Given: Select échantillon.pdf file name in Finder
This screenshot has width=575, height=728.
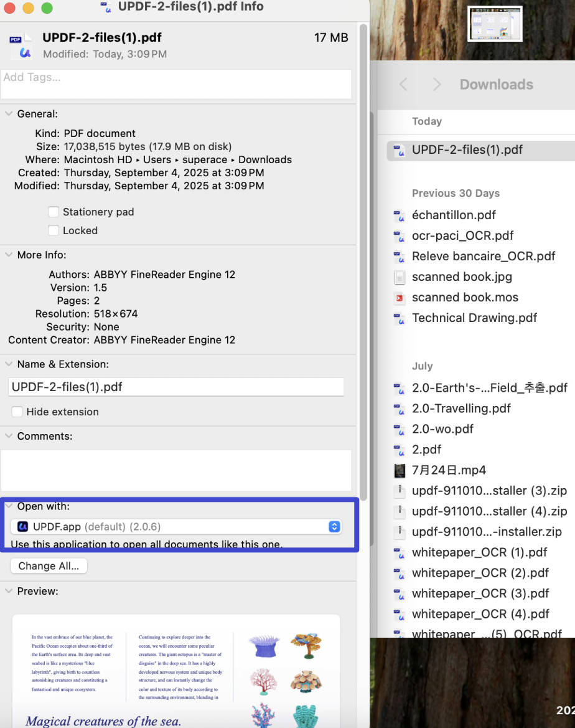Looking at the screenshot, I should click(x=454, y=215).
